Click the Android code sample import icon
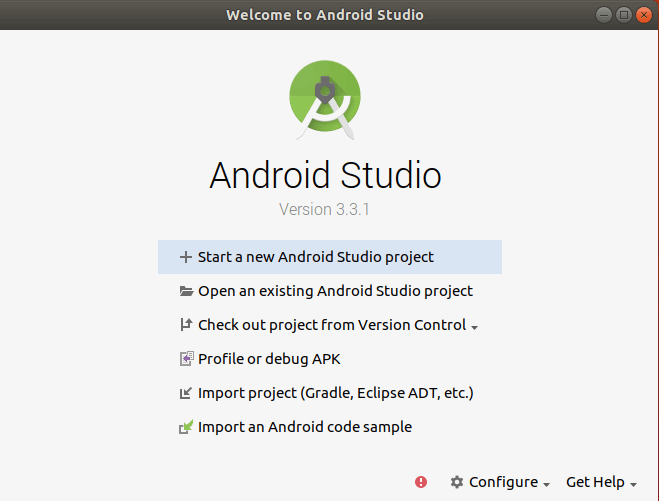 tap(186, 427)
